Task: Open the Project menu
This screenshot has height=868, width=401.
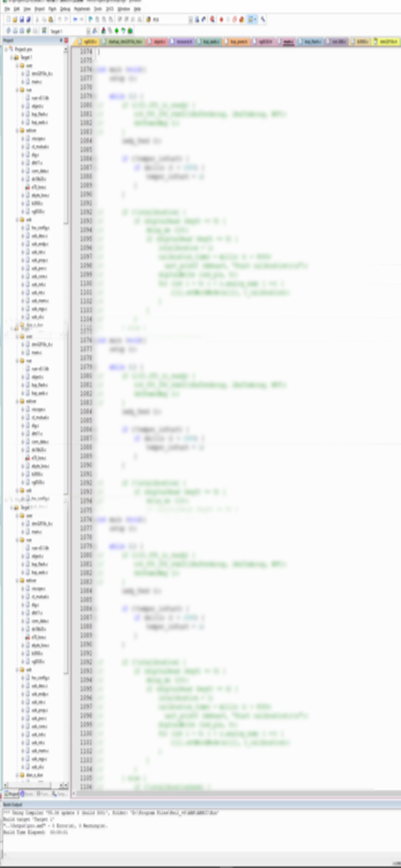Action: pyautogui.click(x=39, y=9)
